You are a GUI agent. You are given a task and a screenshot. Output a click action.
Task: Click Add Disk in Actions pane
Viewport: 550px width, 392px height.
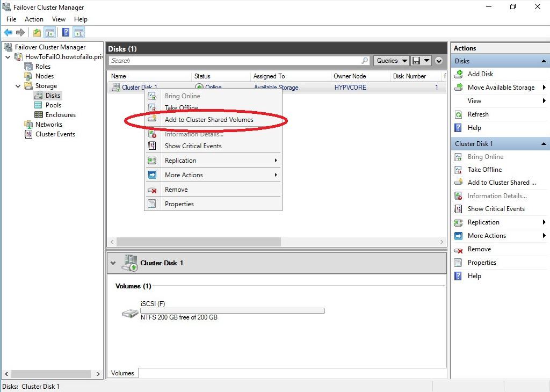[x=480, y=74]
